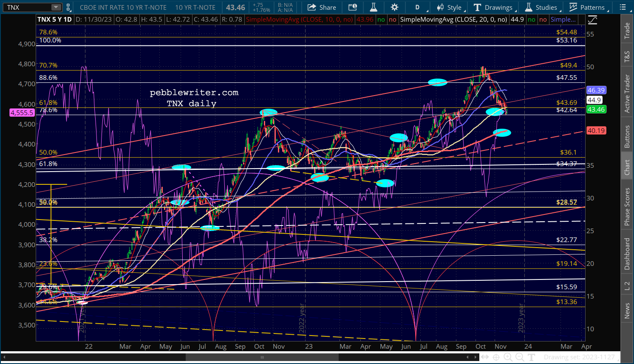Open the Studies menu
Image resolution: width=634 pixels, height=364 pixels.
pyautogui.click(x=541, y=7)
